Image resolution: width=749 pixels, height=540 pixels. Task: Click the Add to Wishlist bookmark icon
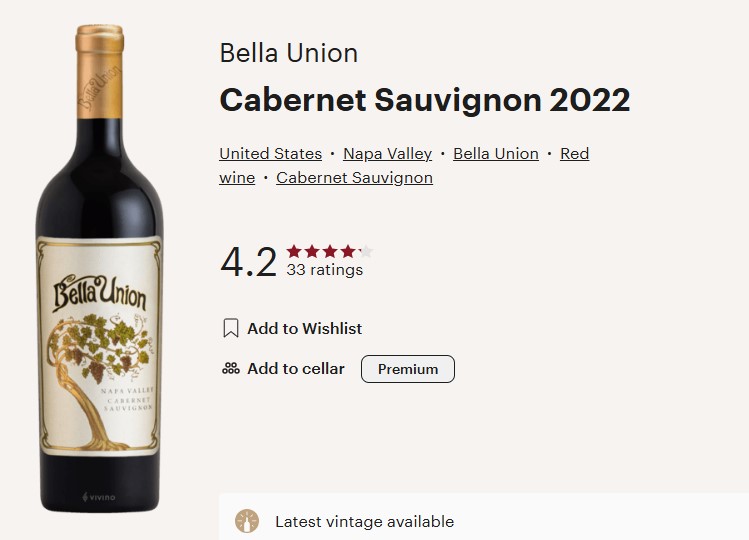(231, 328)
